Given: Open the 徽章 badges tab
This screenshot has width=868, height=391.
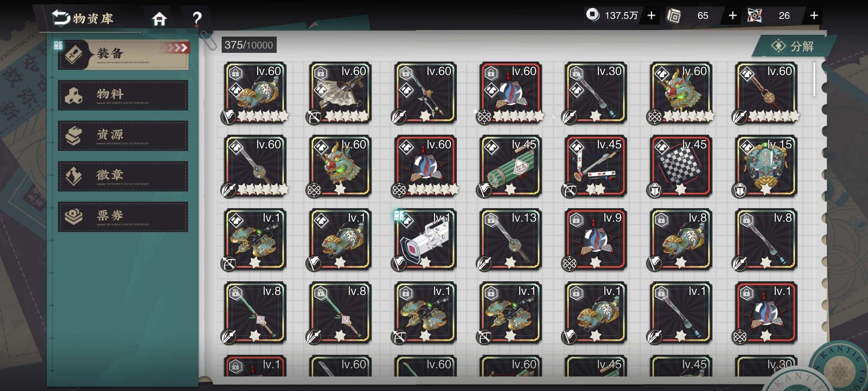Looking at the screenshot, I should pos(123,176).
